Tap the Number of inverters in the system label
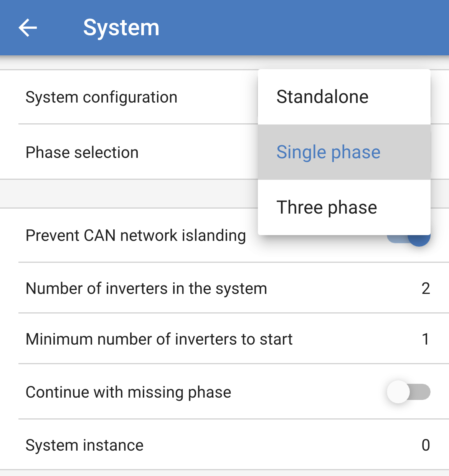The height and width of the screenshot is (476, 449). (146, 289)
